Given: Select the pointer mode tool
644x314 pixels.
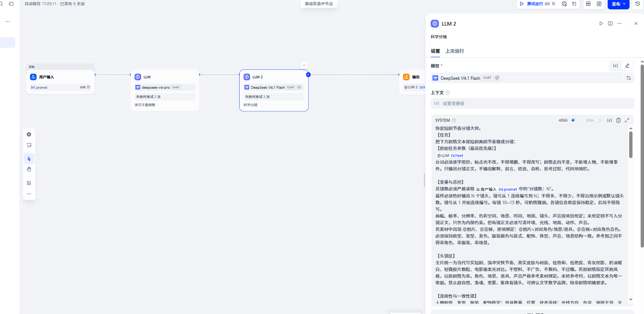Looking at the screenshot, I should click(29, 159).
